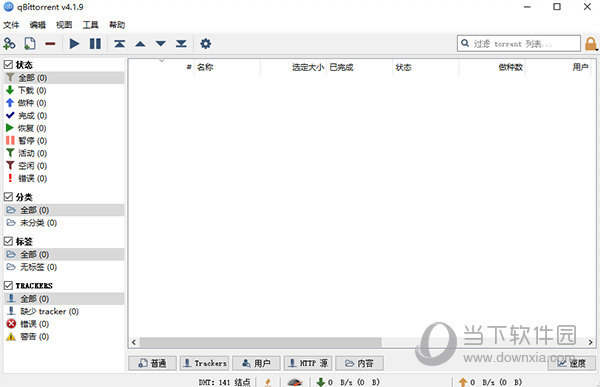
Task: Switch to the HTTP 源 tab
Action: tap(308, 363)
